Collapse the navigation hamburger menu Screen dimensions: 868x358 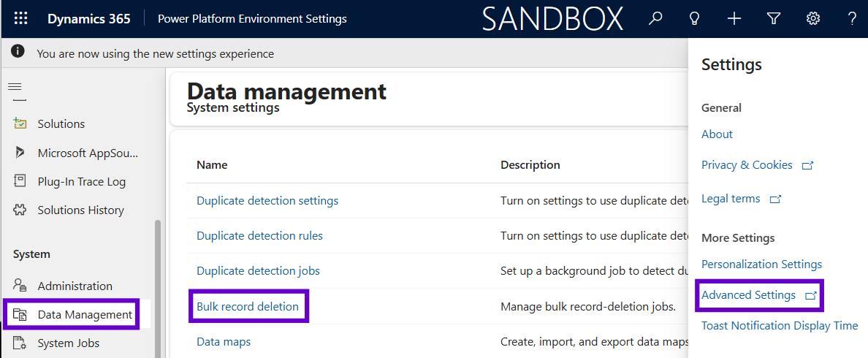15,87
